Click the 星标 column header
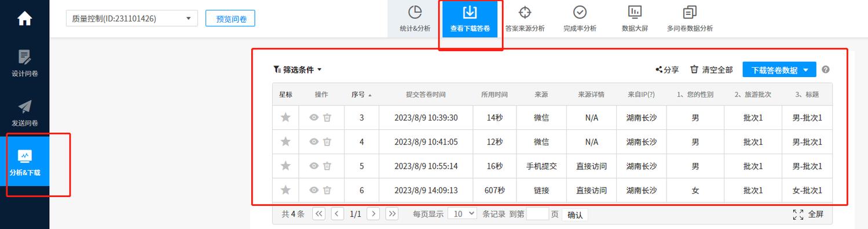868x229 pixels. coord(285,94)
